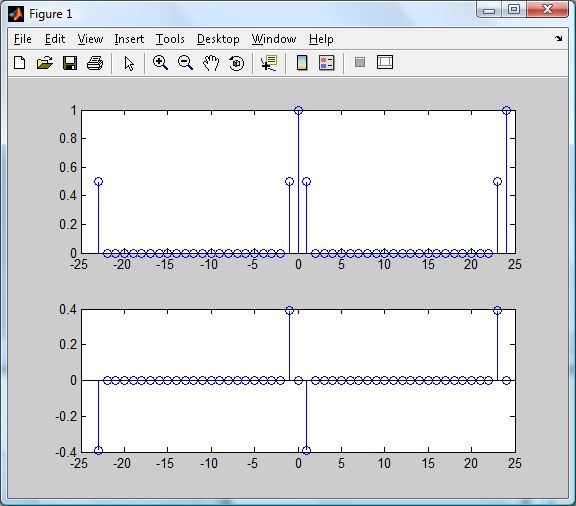Insert a legend from the toolbar
This screenshot has height=506, width=576.
click(x=327, y=63)
